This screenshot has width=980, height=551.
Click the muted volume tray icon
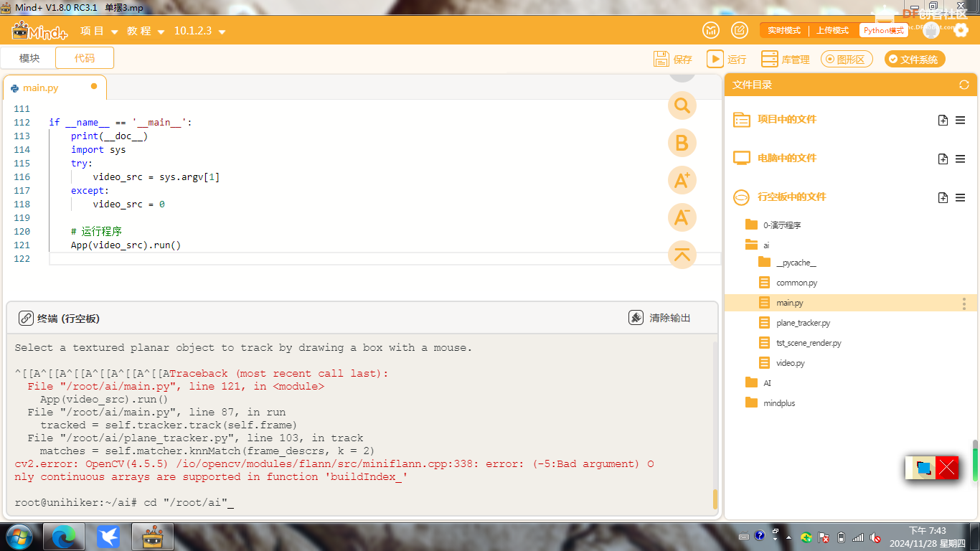[x=875, y=537]
